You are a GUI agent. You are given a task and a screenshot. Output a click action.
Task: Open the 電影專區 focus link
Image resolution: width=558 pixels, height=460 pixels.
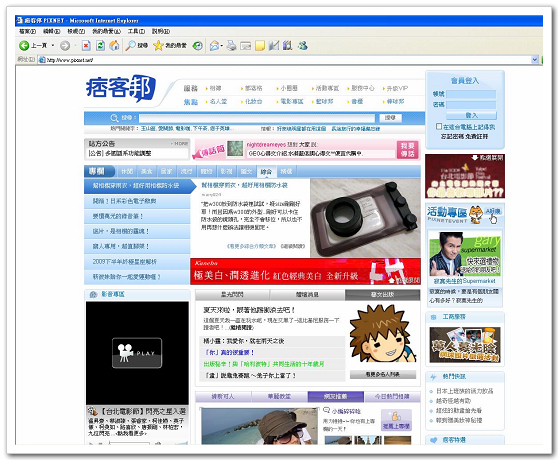292,101
